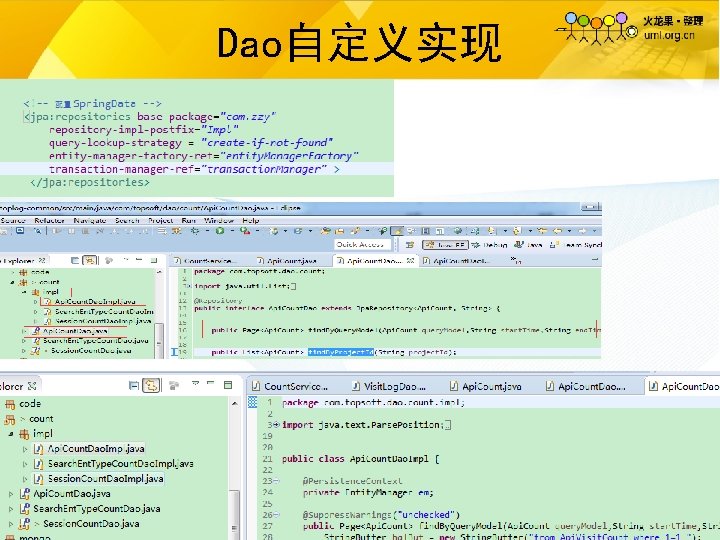
Task: Select SearchEntTypeCountDaoImpl.java in lower explorer
Action: tap(121, 464)
